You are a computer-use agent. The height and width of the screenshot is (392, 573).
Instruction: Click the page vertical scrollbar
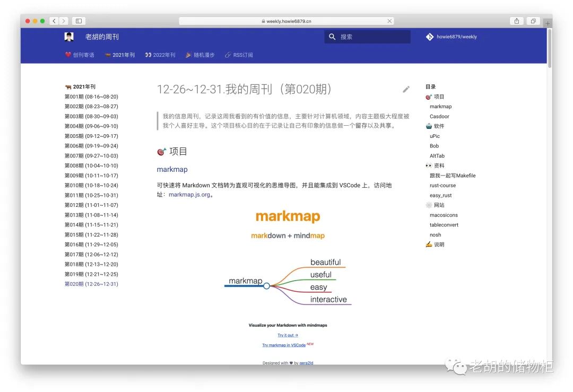coord(550,48)
